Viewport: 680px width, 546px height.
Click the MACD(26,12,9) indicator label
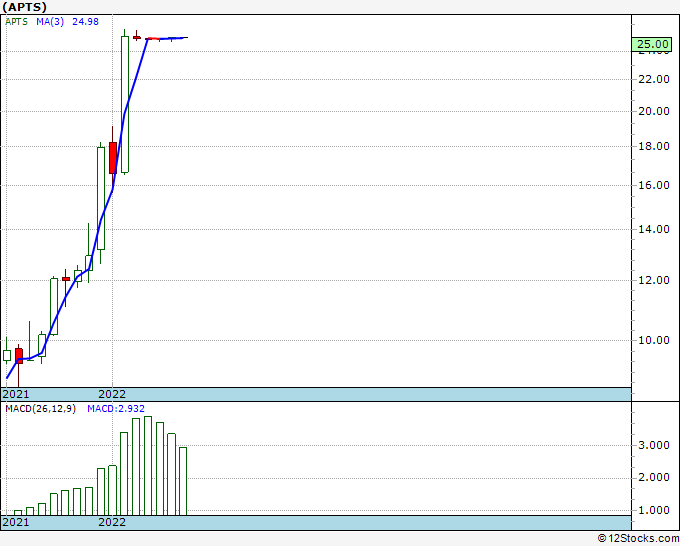coord(40,409)
